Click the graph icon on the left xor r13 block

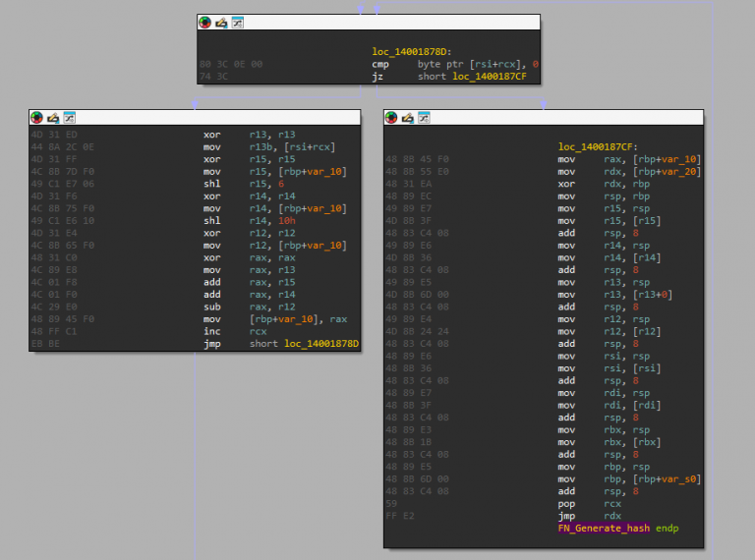(x=69, y=117)
